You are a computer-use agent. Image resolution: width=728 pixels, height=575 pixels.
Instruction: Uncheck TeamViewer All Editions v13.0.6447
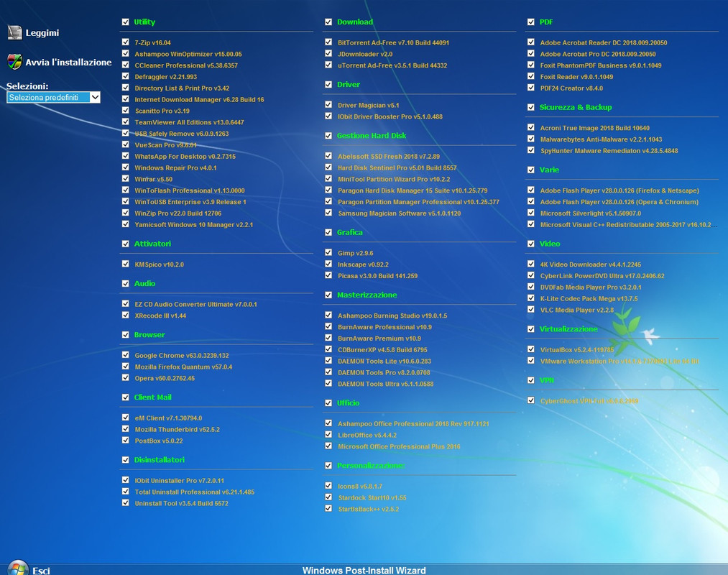(125, 121)
